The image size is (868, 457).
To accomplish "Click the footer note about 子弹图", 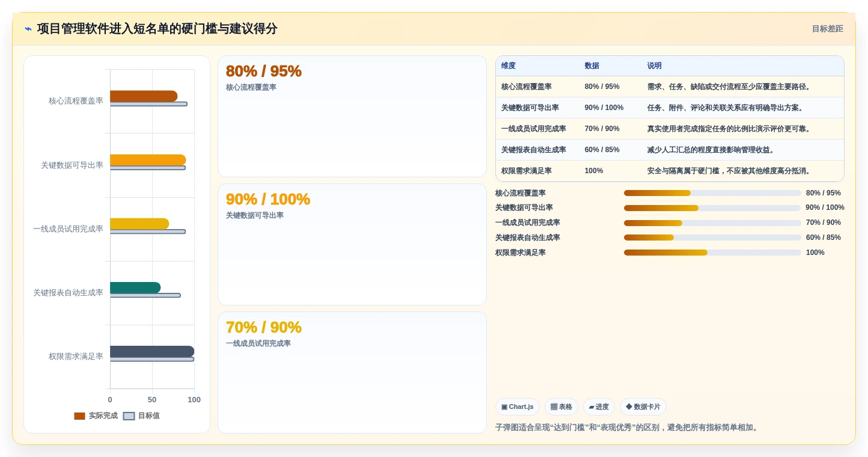I will 628,428.
